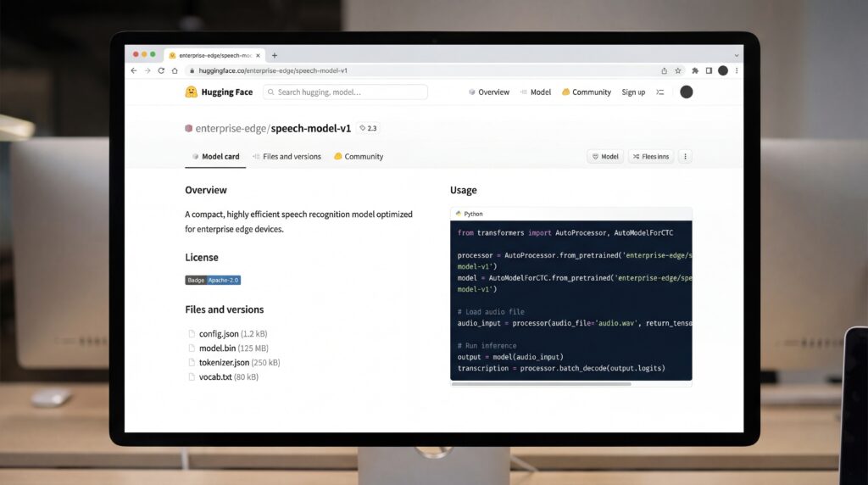Click the Hugging Face emoji logo
The width and height of the screenshot is (868, 485).
tap(192, 92)
